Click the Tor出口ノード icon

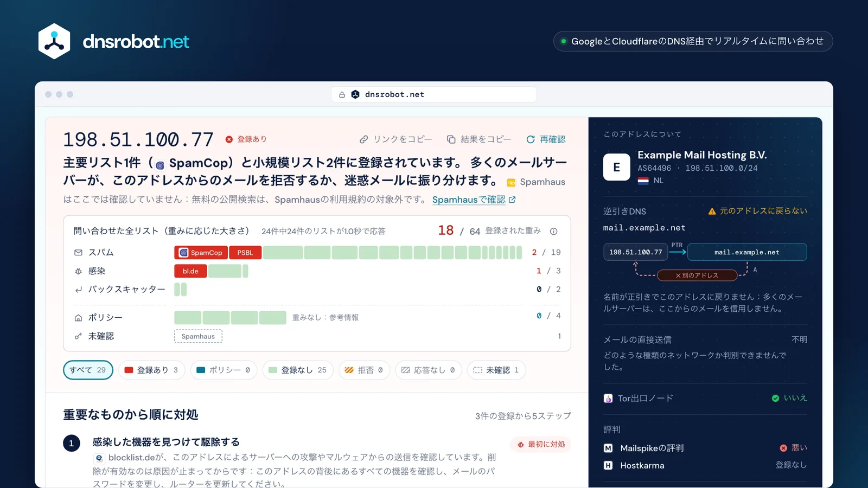click(x=608, y=399)
